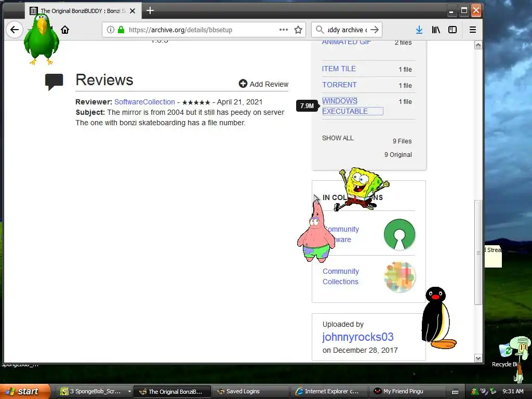Open uploader johnnyrocks03 profile

point(357,337)
